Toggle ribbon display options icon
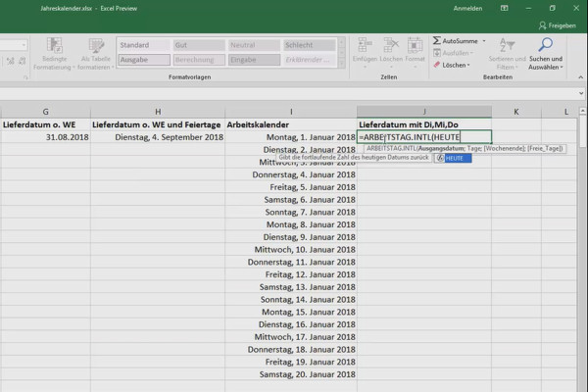 [505, 8]
